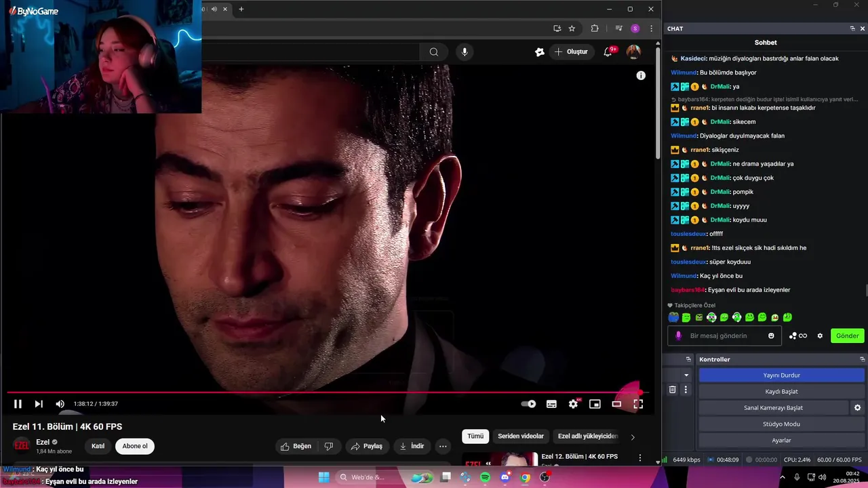Open chat emoji picker smiley
This screenshot has height=488, width=868.
(x=771, y=335)
